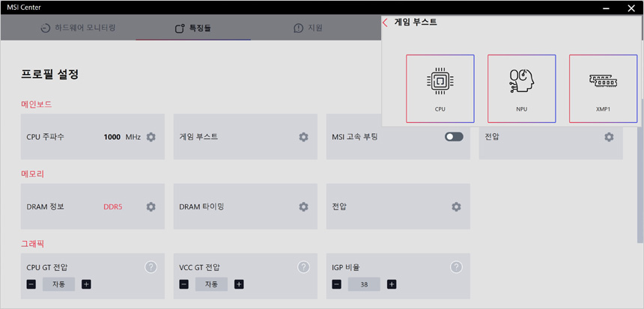The image size is (644, 309).
Task: Open DRAM 정보 gear settings
Action: (151, 206)
